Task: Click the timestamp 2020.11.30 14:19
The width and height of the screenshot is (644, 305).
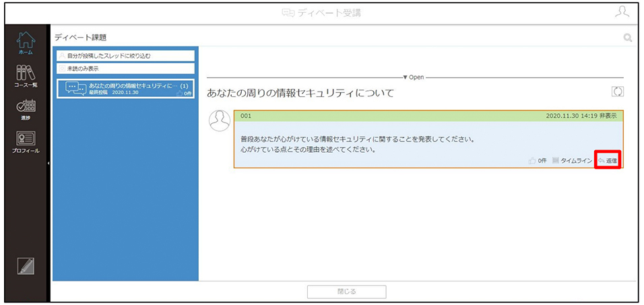Action: 571,116
